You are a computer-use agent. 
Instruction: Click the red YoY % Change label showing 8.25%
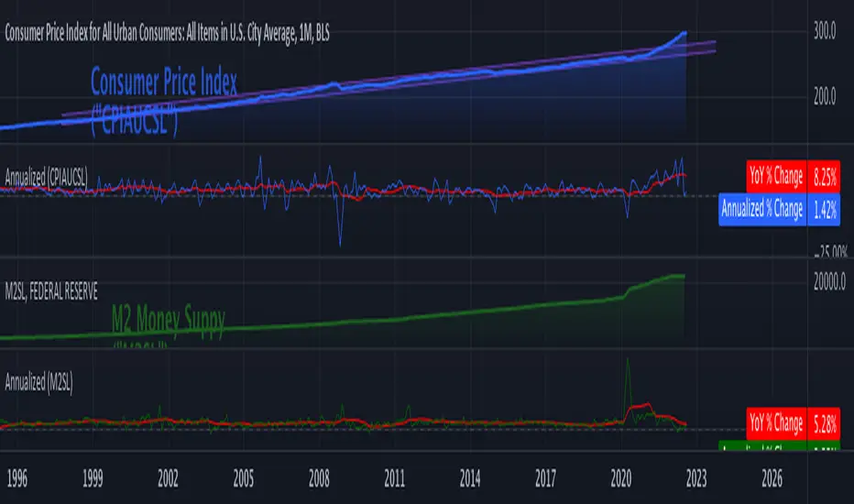click(x=774, y=176)
